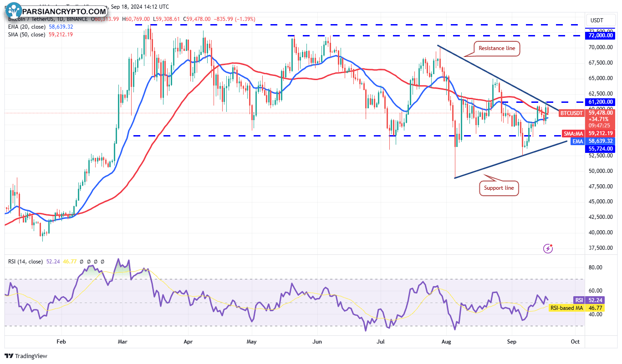
Task: Click the blue EMA axis tag
Action: tap(578, 142)
